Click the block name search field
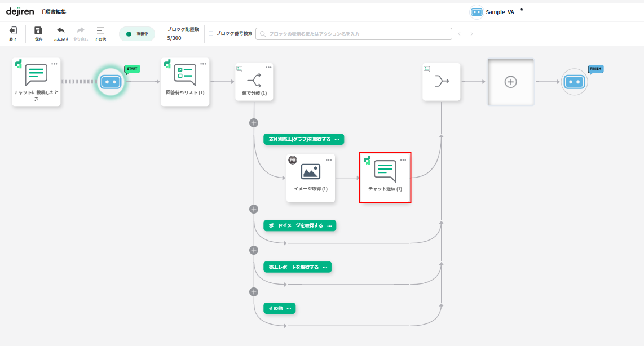644x346 pixels. [x=354, y=34]
